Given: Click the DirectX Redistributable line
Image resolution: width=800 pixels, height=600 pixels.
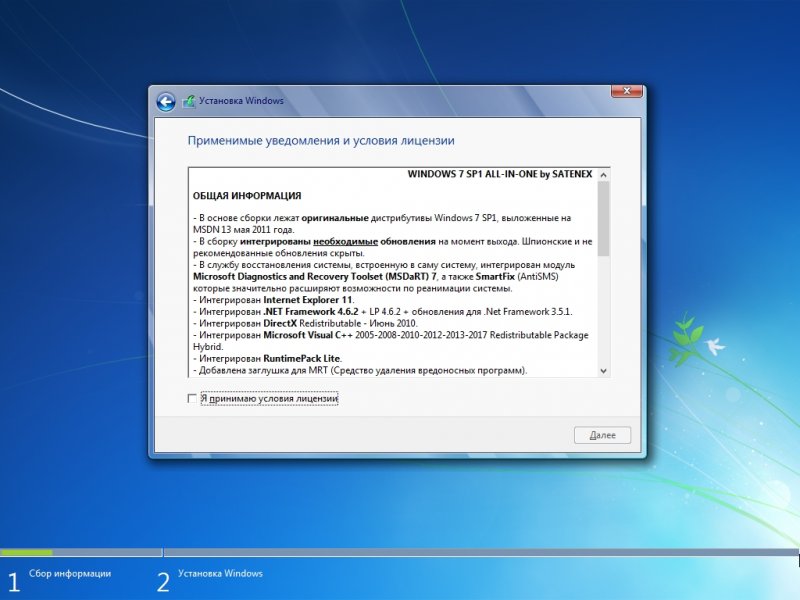Looking at the screenshot, I should (x=305, y=323).
